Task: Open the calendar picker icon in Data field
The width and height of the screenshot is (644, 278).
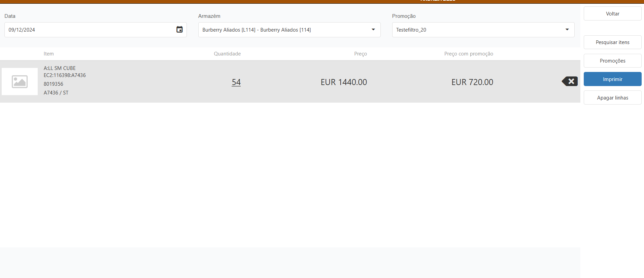Action: point(179,30)
